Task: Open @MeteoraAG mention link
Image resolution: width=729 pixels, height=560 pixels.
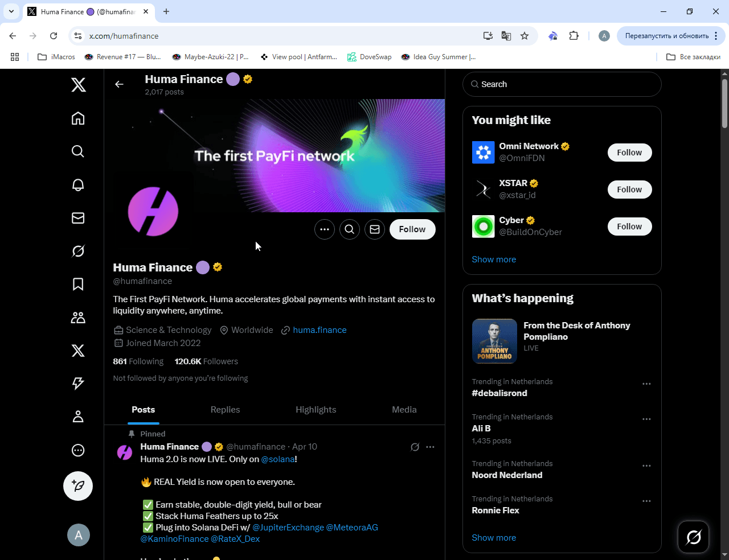Action: tap(352, 528)
